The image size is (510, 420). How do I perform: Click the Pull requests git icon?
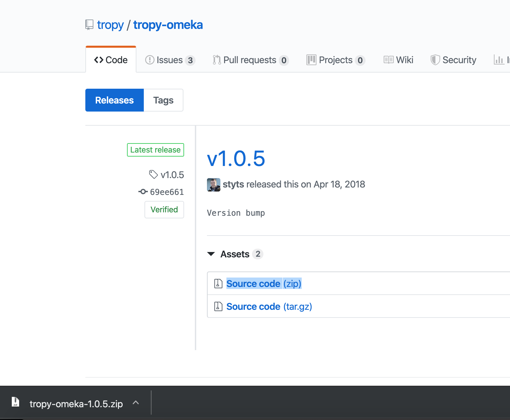pos(217,60)
